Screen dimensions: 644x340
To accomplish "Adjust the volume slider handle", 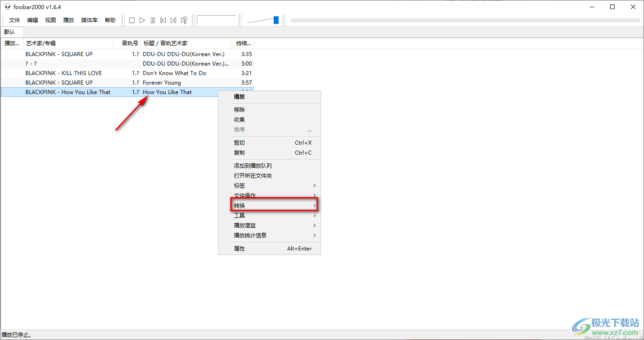I will [x=276, y=20].
